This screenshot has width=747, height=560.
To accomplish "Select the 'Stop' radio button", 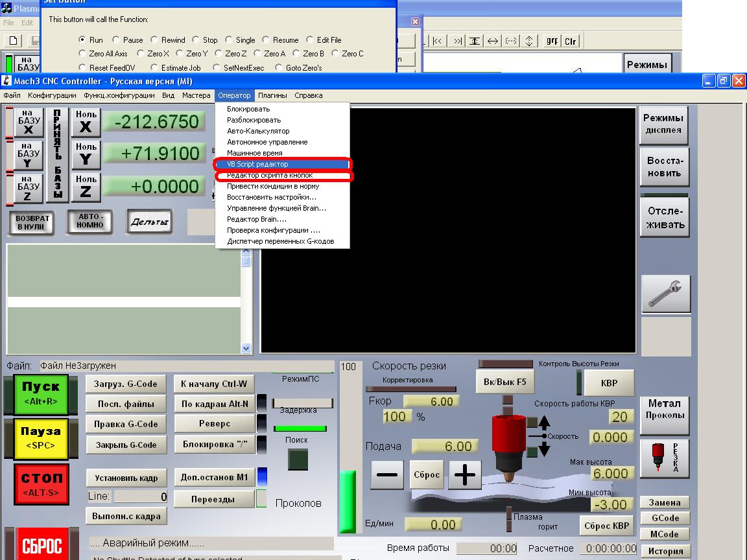I will (196, 40).
